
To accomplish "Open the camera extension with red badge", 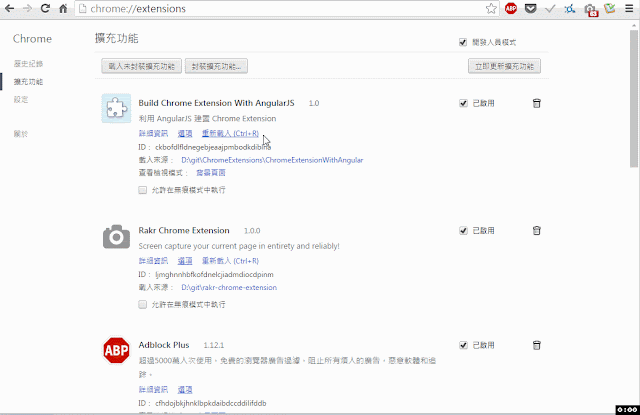I will 590,9.
